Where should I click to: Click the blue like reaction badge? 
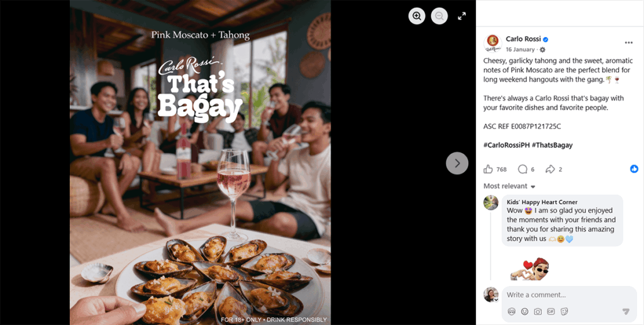coord(634,169)
